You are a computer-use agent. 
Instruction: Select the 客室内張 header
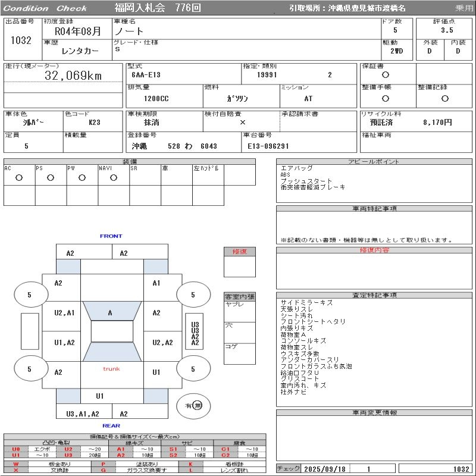tap(240, 296)
